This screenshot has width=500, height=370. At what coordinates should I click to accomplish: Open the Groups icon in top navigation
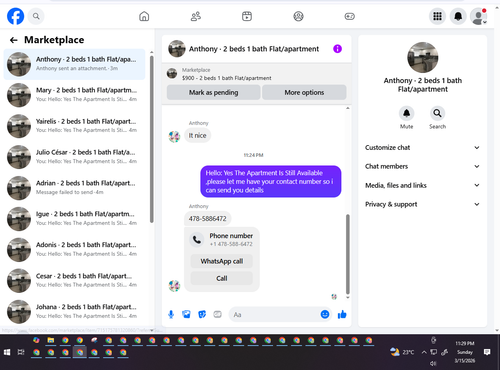(x=298, y=16)
